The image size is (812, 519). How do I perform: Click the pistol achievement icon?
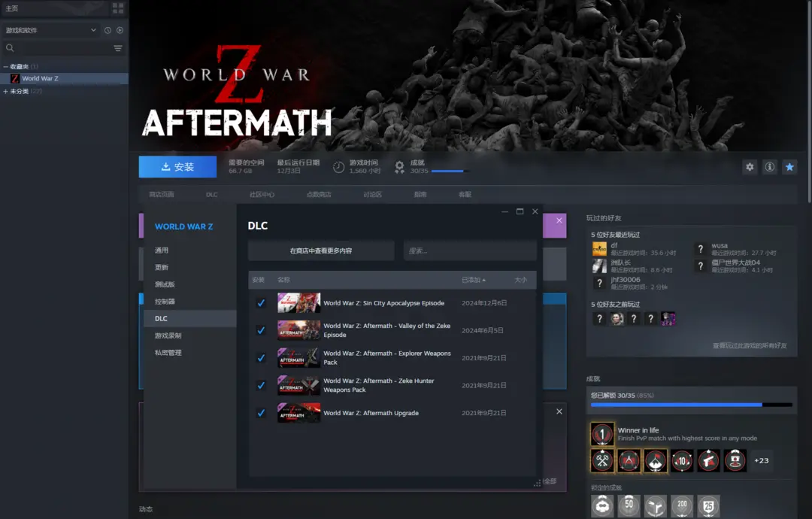pos(708,460)
